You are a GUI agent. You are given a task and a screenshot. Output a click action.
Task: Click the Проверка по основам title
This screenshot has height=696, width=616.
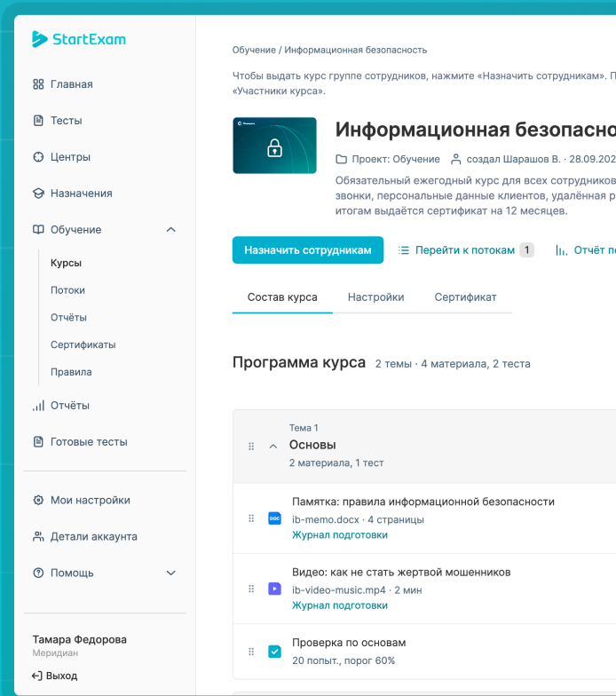pos(349,643)
